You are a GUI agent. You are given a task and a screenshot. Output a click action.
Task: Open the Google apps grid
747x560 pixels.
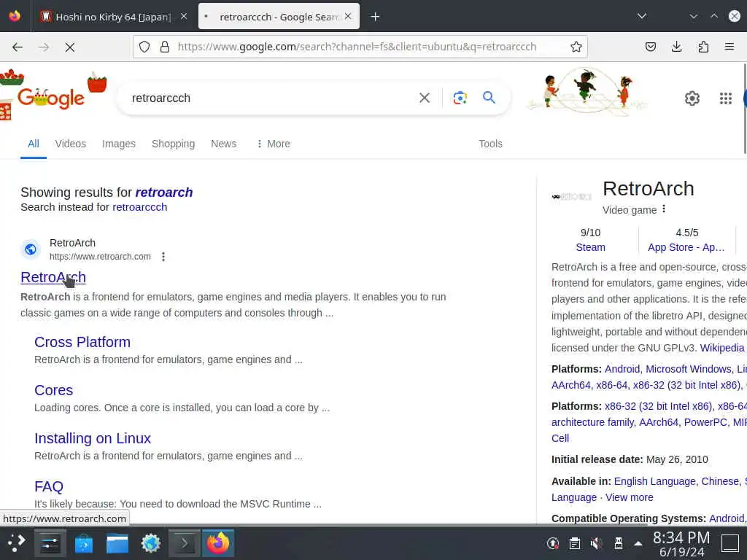pos(726,98)
